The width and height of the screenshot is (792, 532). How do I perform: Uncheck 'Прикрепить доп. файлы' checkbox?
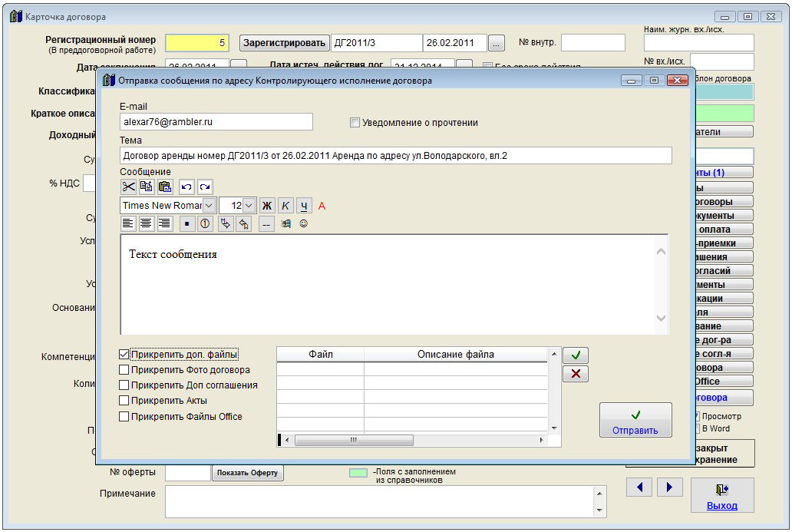(124, 355)
